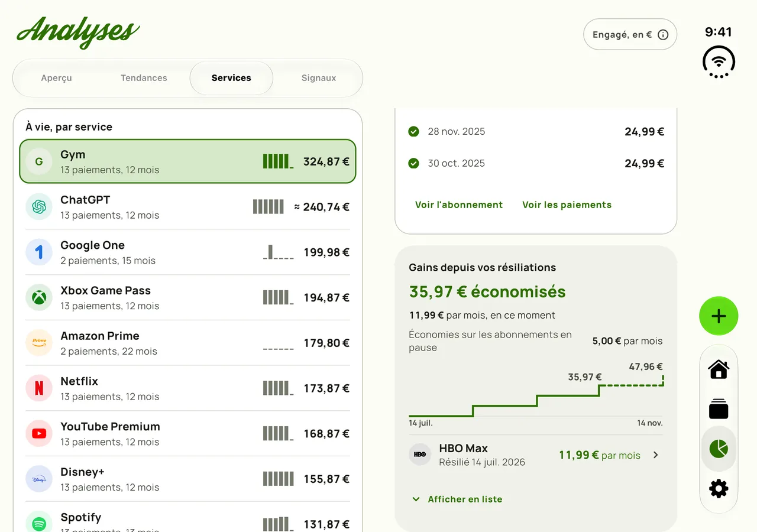Click the Google One logo icon
The height and width of the screenshot is (532, 757).
tap(39, 252)
